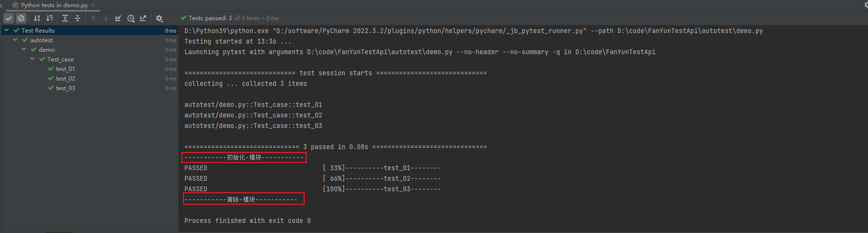Click the Export Test Results icon
This screenshot has width=868, height=233.
tap(143, 18)
